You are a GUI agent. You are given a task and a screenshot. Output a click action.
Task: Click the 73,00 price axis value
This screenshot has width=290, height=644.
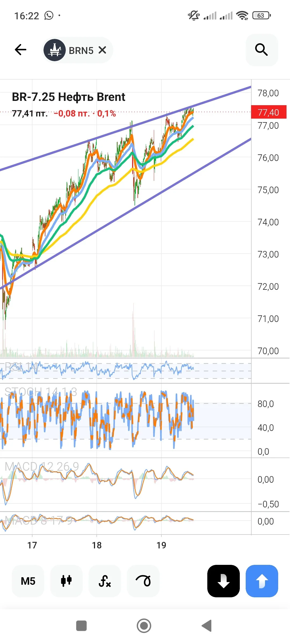pos(268,254)
